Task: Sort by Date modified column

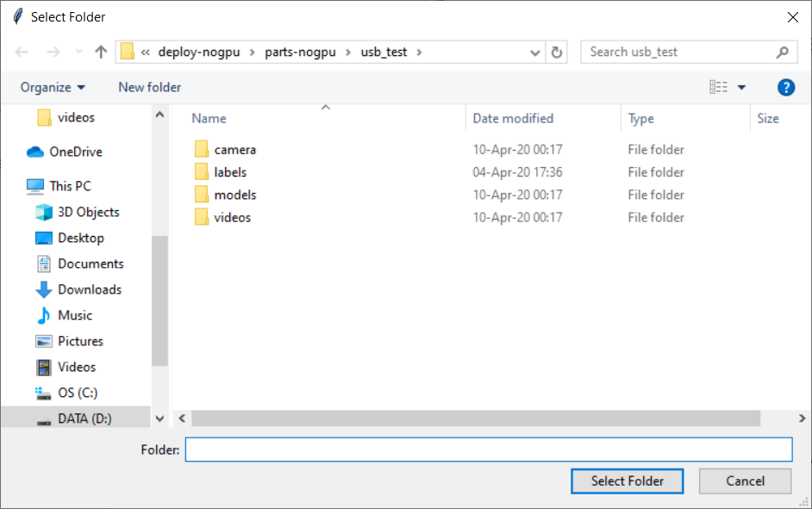Action: 513,119
